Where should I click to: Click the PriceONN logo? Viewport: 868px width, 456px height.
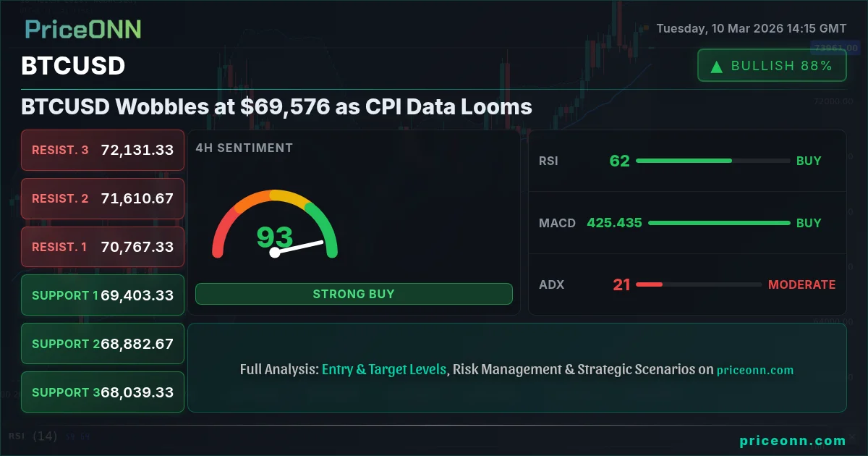coord(83,29)
